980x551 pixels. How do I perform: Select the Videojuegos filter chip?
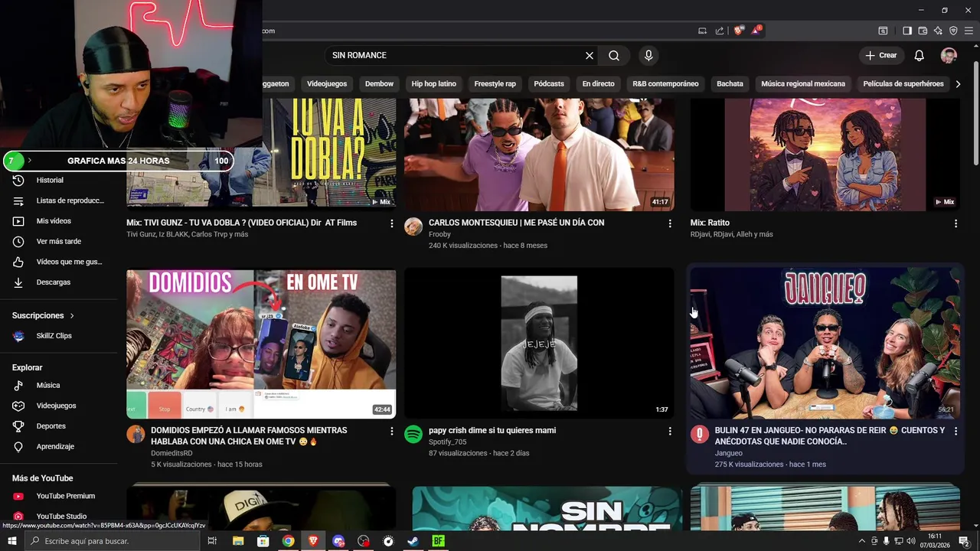click(327, 83)
